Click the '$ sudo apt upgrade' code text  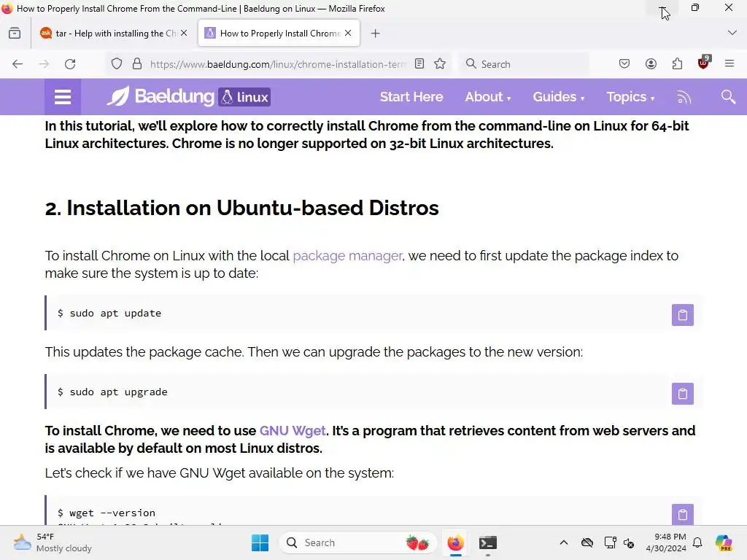tap(112, 392)
